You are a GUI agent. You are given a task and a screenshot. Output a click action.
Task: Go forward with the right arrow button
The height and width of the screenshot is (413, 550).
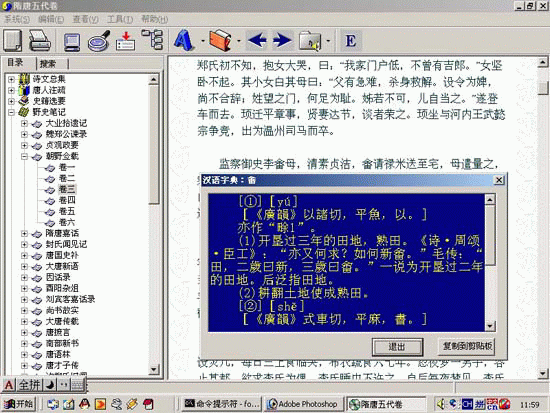[282, 40]
